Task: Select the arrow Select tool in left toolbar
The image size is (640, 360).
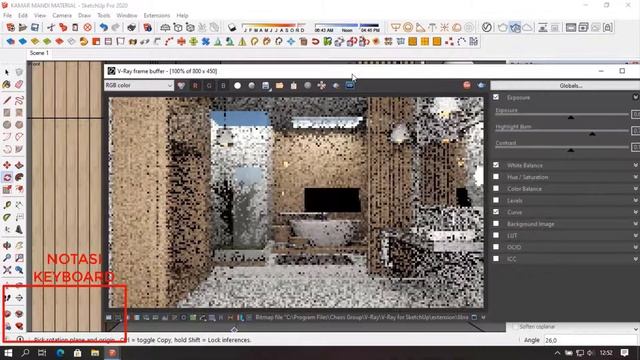Action: click(7, 72)
